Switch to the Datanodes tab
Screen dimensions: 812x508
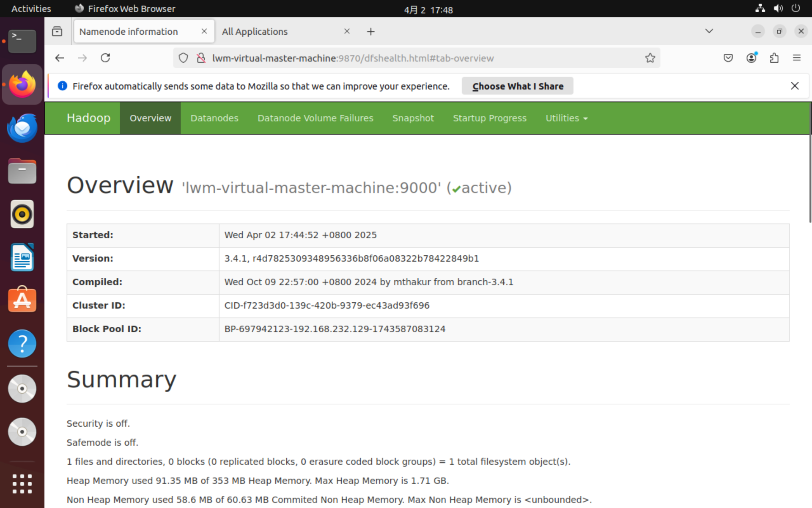tap(214, 118)
